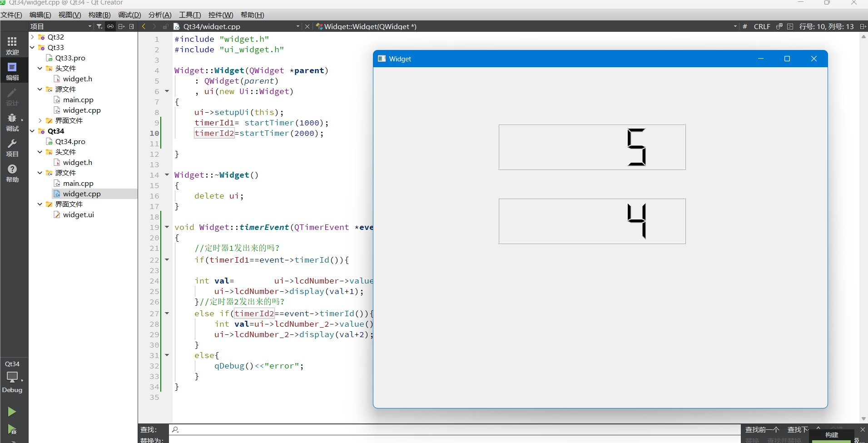Image resolution: width=868 pixels, height=443 pixels.
Task: Select Qt34.pro in the project tree
Action: (70, 141)
